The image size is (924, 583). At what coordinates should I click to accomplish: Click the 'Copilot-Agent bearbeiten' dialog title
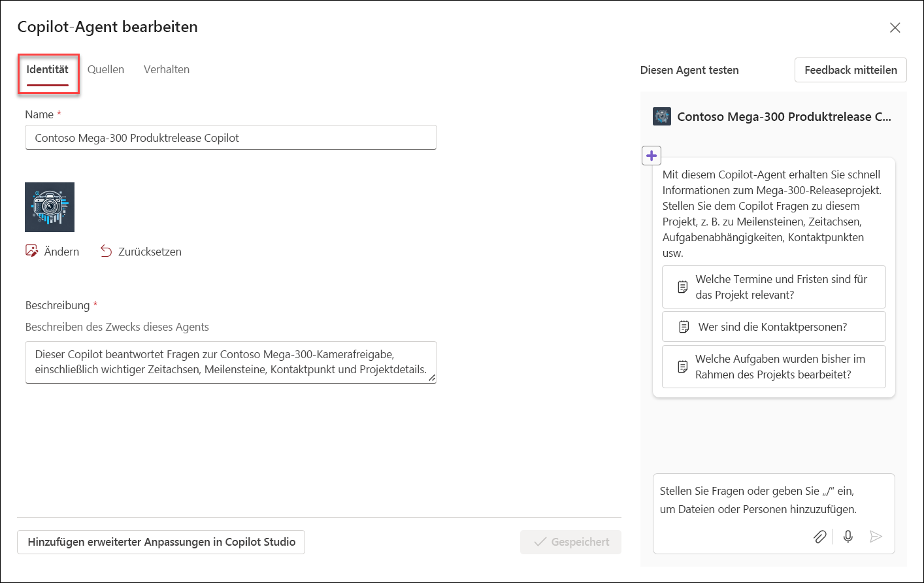[x=108, y=27]
